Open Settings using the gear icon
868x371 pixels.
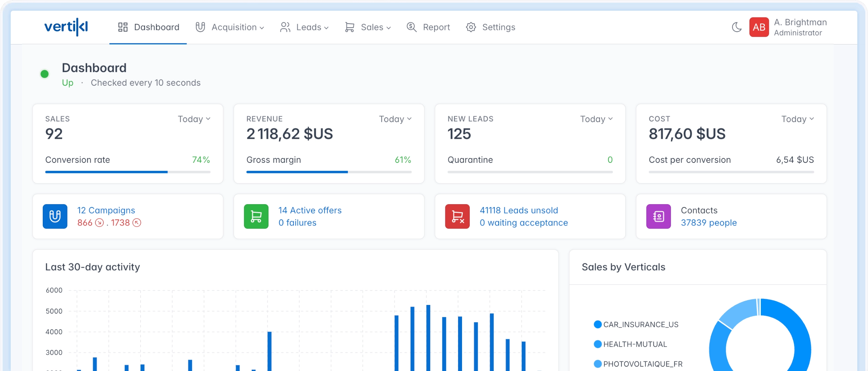click(471, 27)
